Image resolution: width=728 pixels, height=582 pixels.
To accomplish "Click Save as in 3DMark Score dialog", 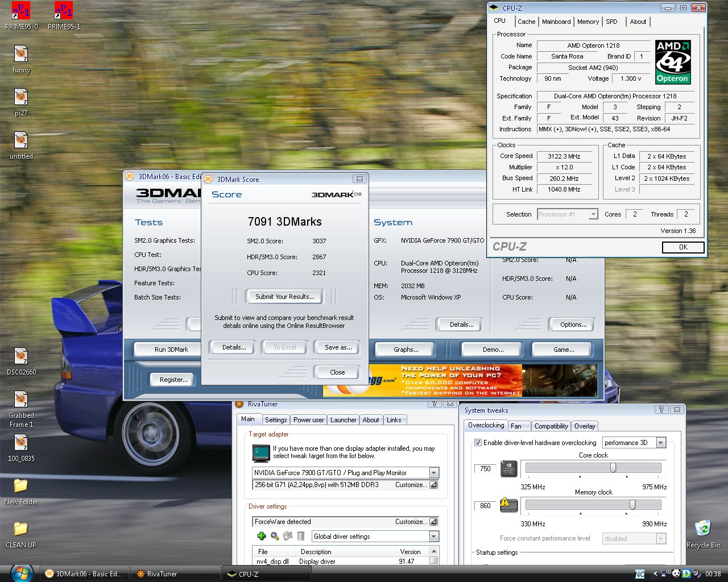I will 338,347.
